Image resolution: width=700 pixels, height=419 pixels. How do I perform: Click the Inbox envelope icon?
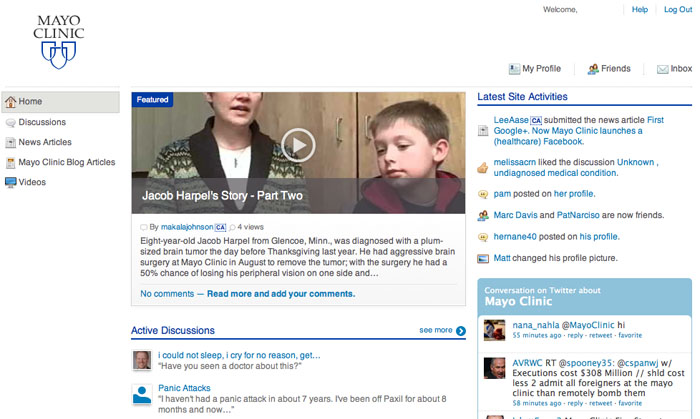click(662, 69)
